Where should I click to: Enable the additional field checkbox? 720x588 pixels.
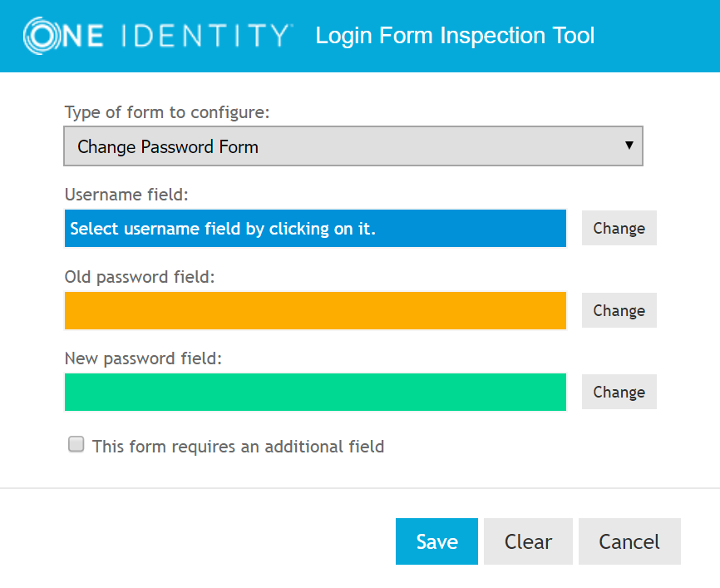tap(76, 445)
